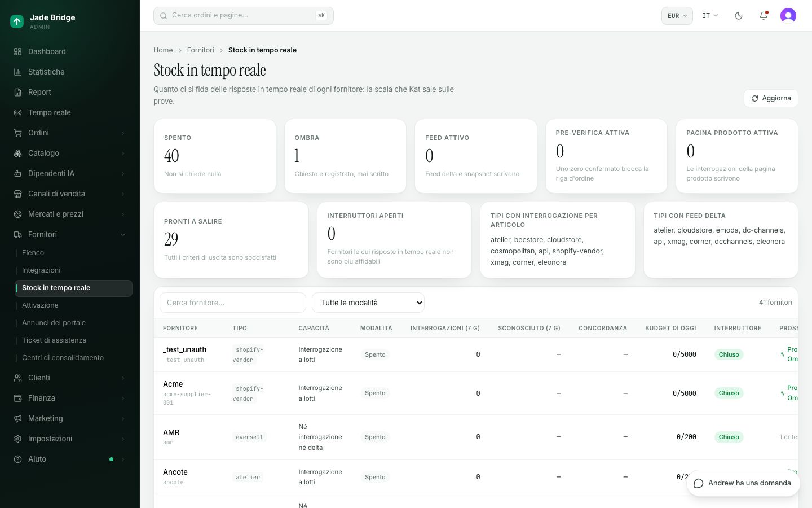The width and height of the screenshot is (812, 508).
Task: Click the Ordini shopping cart icon
Action: (17, 133)
